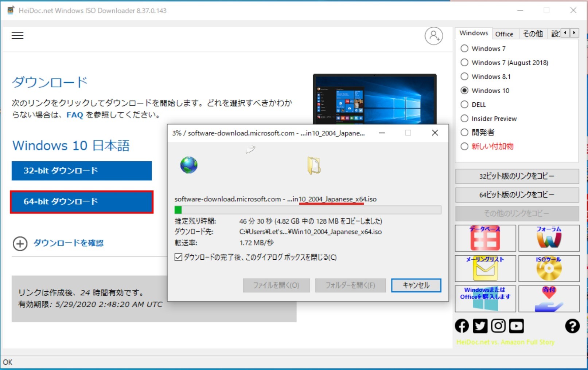Click the キャンセル button in dialog
Viewport: 588px width, 370px height.
416,285
